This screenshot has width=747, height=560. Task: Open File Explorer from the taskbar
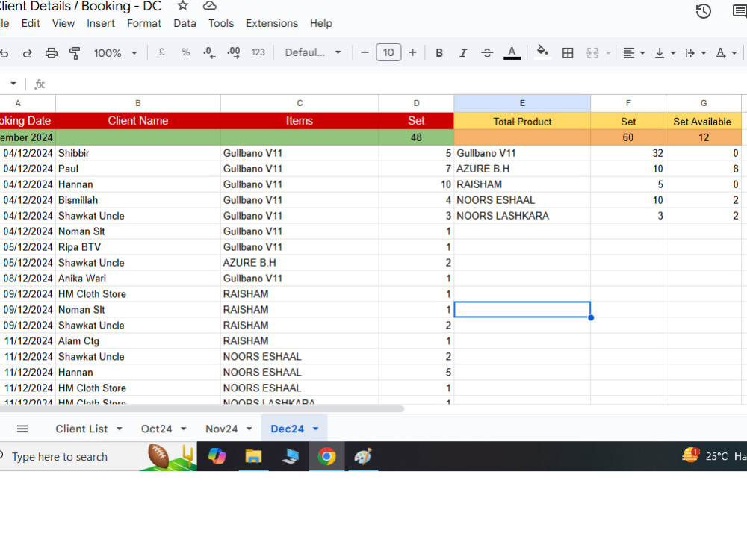[x=253, y=456]
